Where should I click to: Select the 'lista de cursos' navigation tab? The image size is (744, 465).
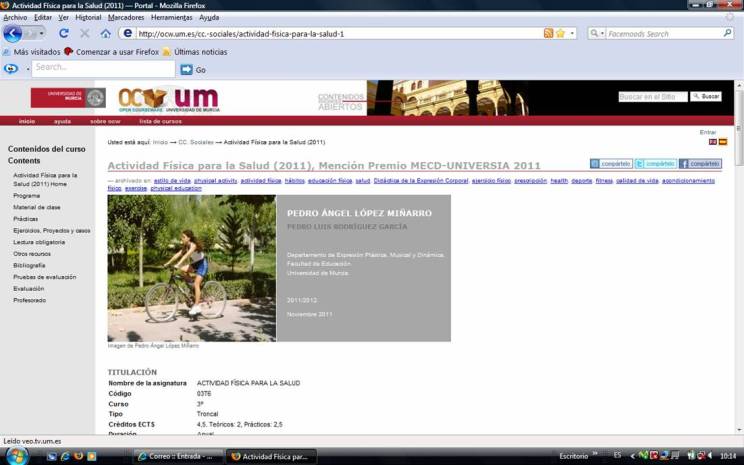pyautogui.click(x=159, y=121)
